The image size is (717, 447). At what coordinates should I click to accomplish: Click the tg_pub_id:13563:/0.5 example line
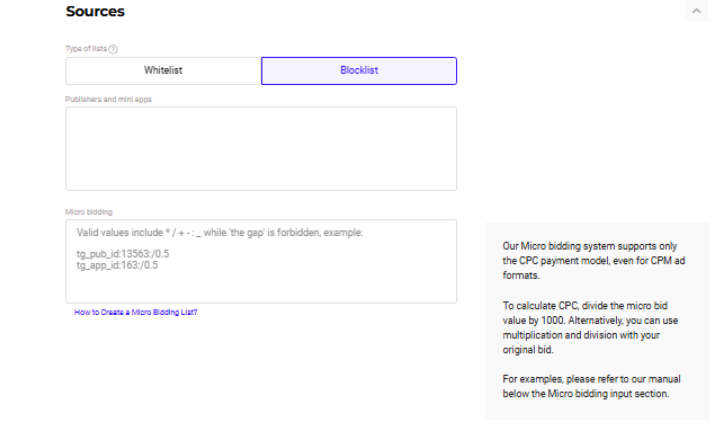coord(118,254)
